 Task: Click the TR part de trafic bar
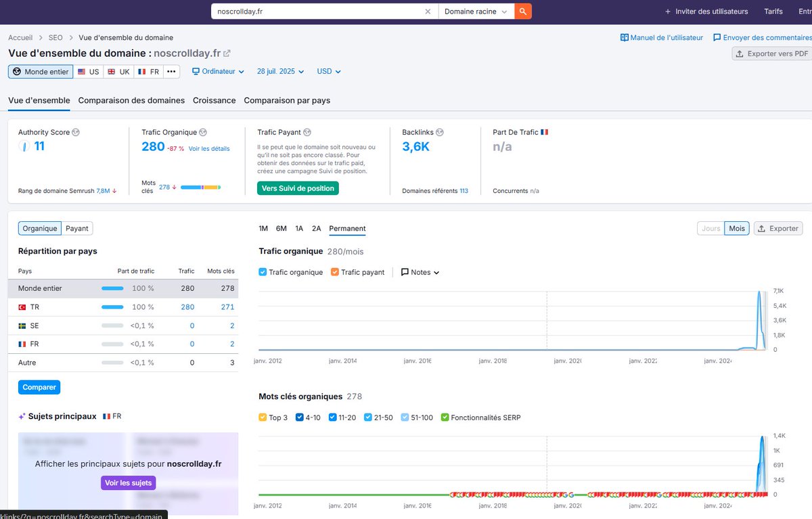[x=112, y=307]
